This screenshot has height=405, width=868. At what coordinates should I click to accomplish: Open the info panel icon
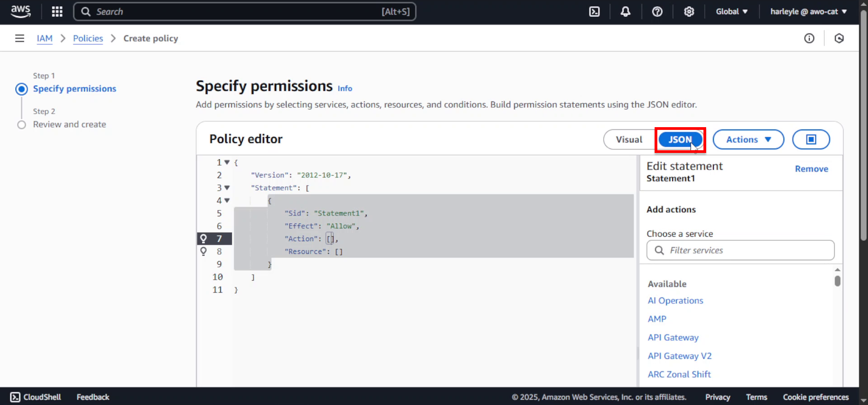point(809,38)
